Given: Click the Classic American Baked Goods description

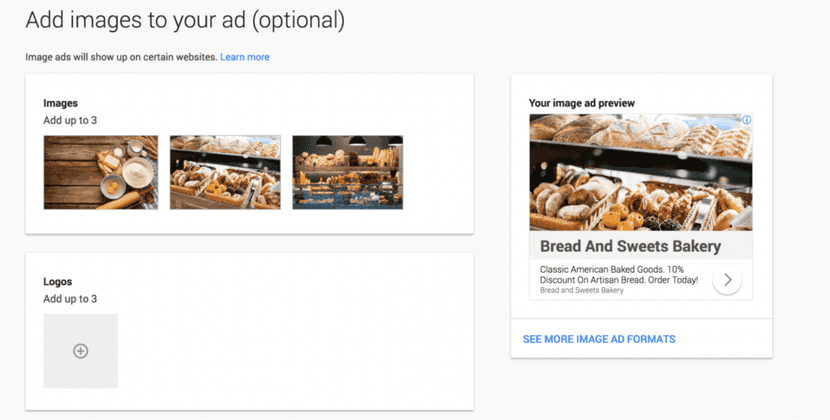Looking at the screenshot, I should (x=618, y=274).
